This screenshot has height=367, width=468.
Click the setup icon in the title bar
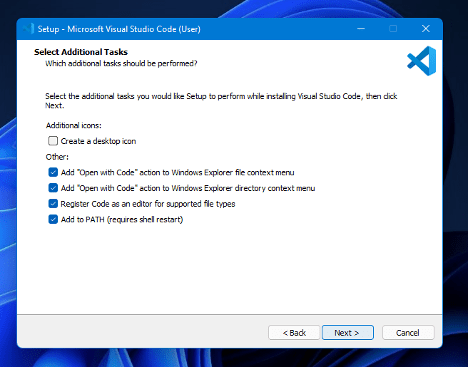[28, 29]
